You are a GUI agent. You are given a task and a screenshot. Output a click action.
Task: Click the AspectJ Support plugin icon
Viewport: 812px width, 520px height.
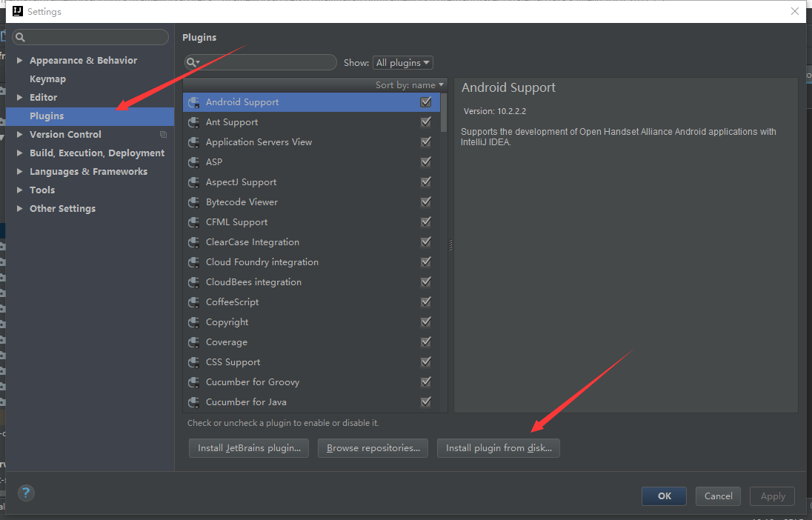point(194,182)
